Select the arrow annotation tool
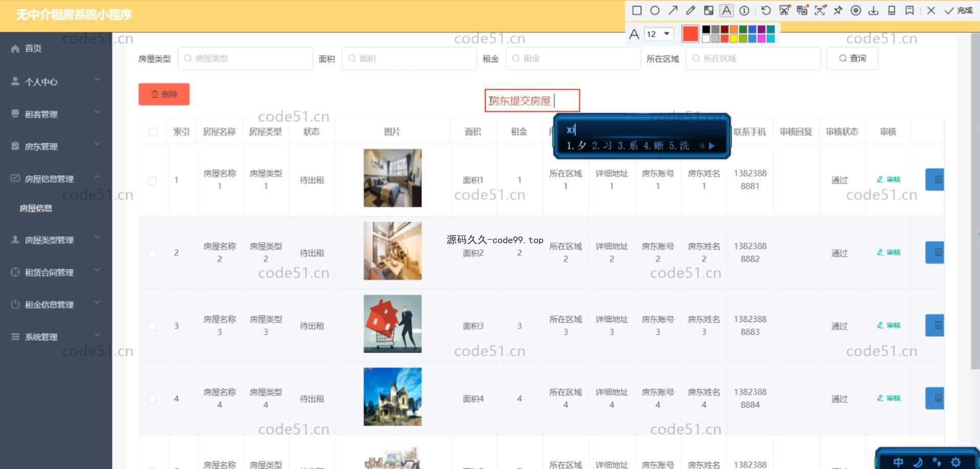The height and width of the screenshot is (469, 980). tap(673, 10)
